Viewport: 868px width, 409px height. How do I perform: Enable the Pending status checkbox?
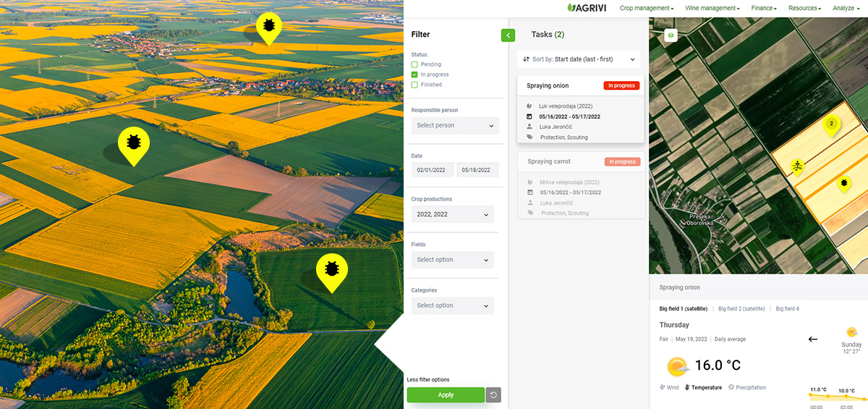(414, 64)
